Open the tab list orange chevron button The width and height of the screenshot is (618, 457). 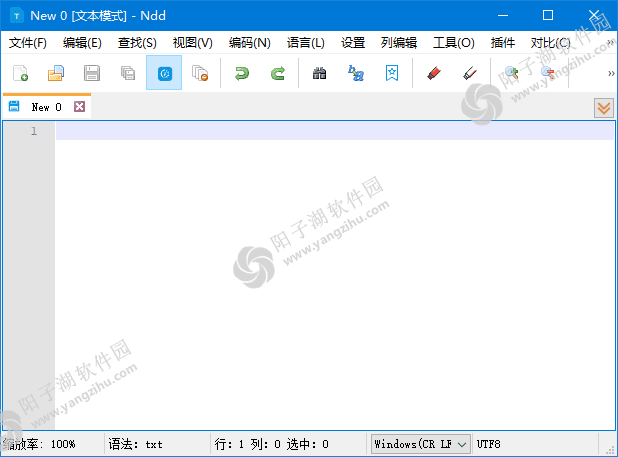604,108
